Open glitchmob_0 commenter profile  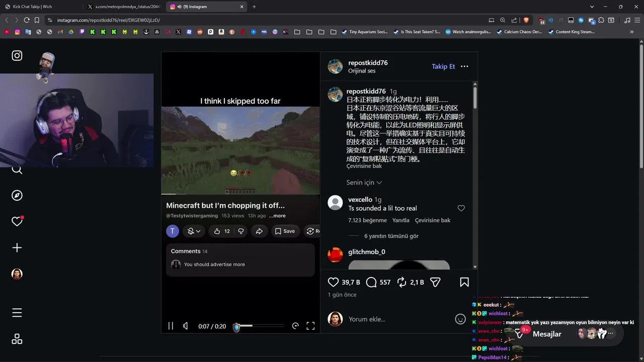tap(366, 252)
